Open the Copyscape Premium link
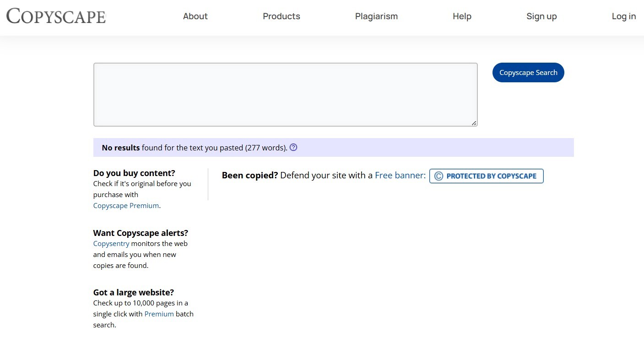The height and width of the screenshot is (353, 644). pyautogui.click(x=126, y=205)
